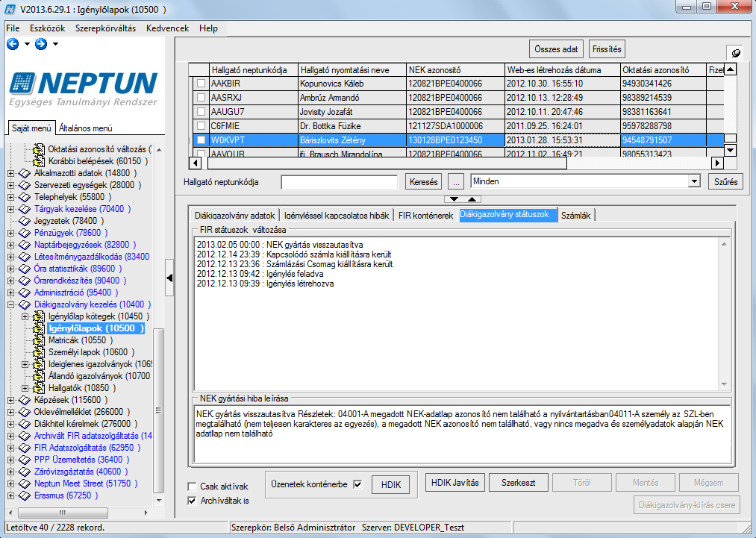Click the icon beside Telephelyek (55800)

[24, 197]
